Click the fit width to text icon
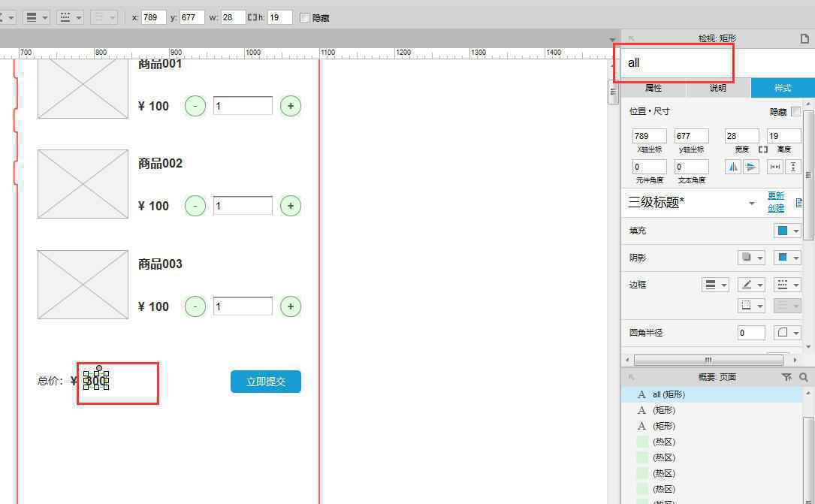815x504 pixels. point(775,167)
